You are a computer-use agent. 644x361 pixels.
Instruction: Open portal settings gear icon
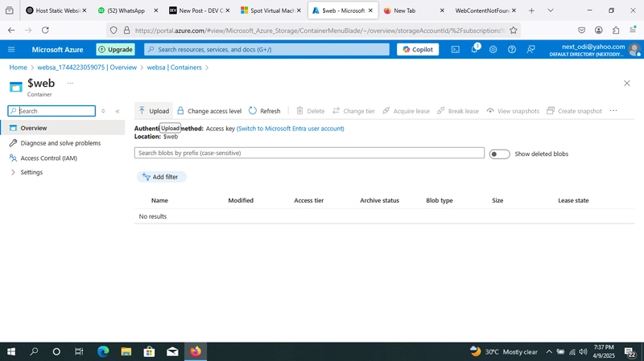tap(493, 50)
